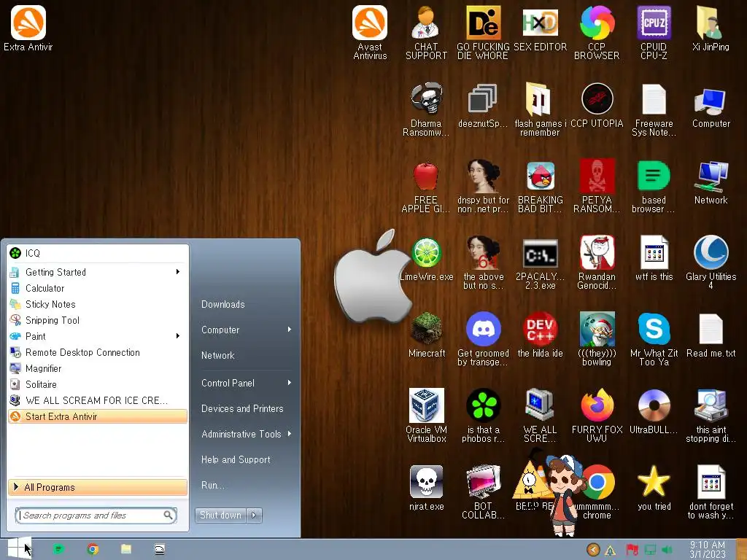Open Calculator from the Start menu
The image size is (747, 560).
(98, 288)
